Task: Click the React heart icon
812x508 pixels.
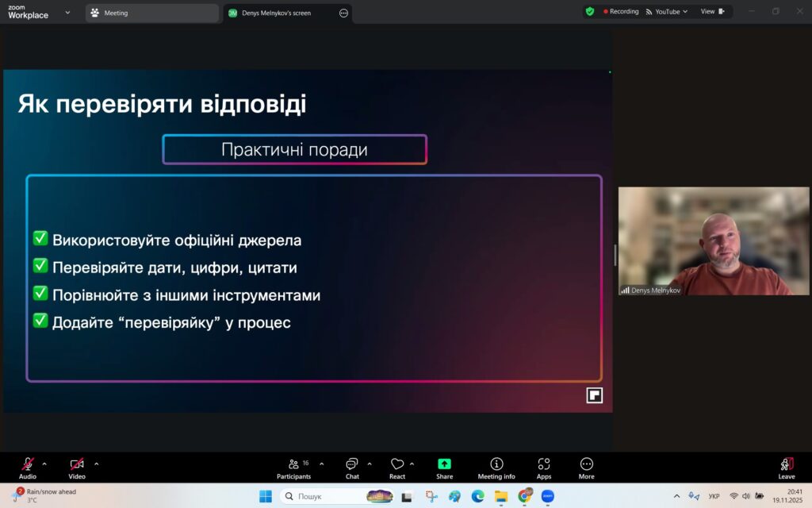Action: (x=396, y=465)
